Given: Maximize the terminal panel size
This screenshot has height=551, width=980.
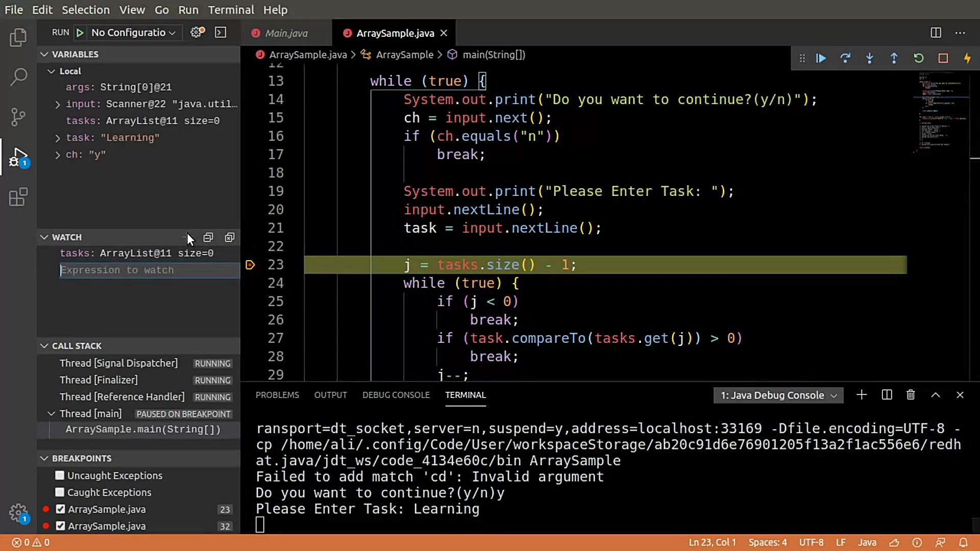Looking at the screenshot, I should 936,395.
